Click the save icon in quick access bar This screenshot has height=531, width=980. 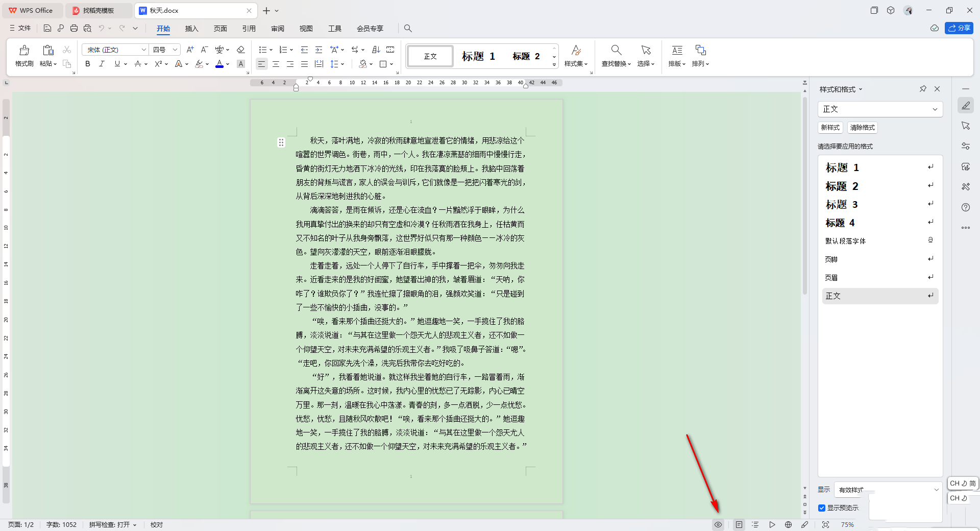pos(47,28)
